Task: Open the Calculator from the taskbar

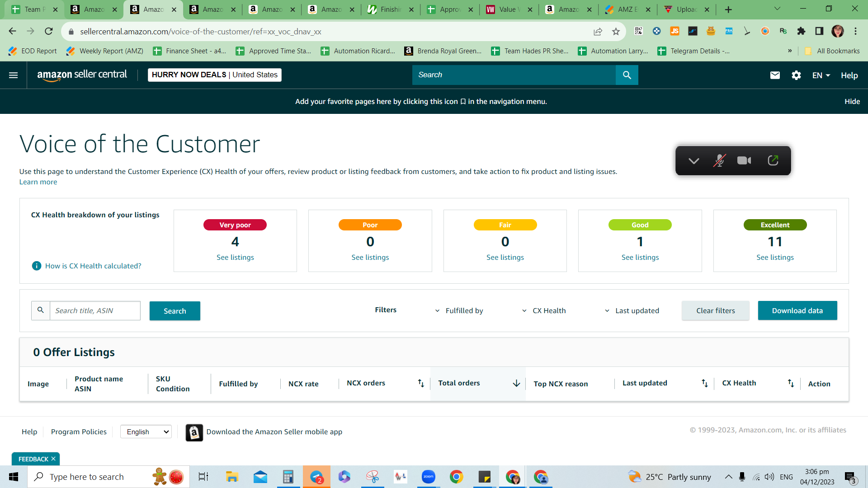Action: (288, 477)
